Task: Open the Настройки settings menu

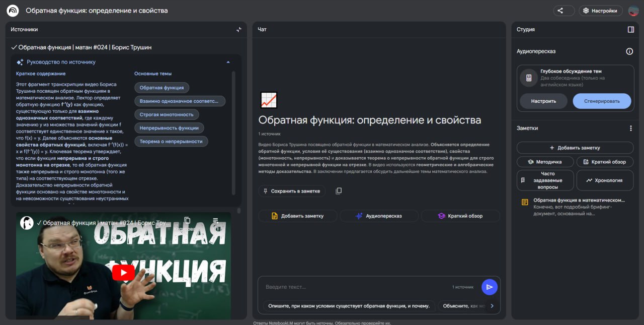Action: 600,11
